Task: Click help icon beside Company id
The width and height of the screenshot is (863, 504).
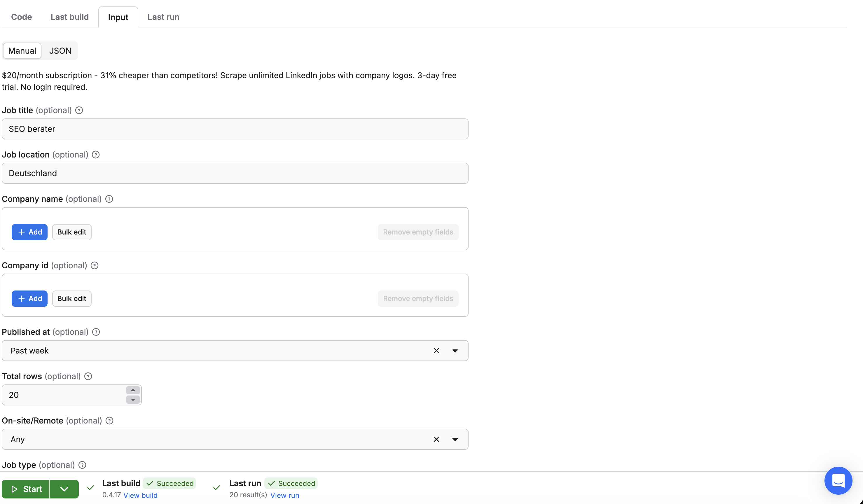Action: [95, 265]
